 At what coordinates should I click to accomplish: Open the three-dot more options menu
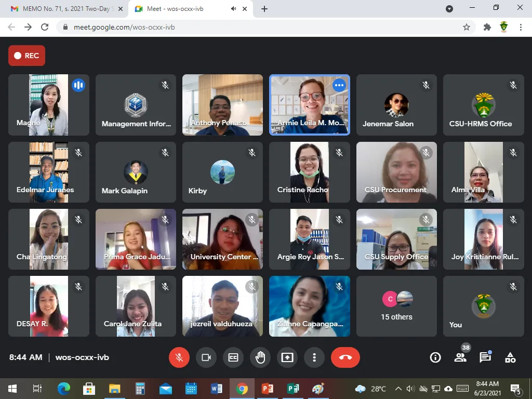click(x=314, y=357)
